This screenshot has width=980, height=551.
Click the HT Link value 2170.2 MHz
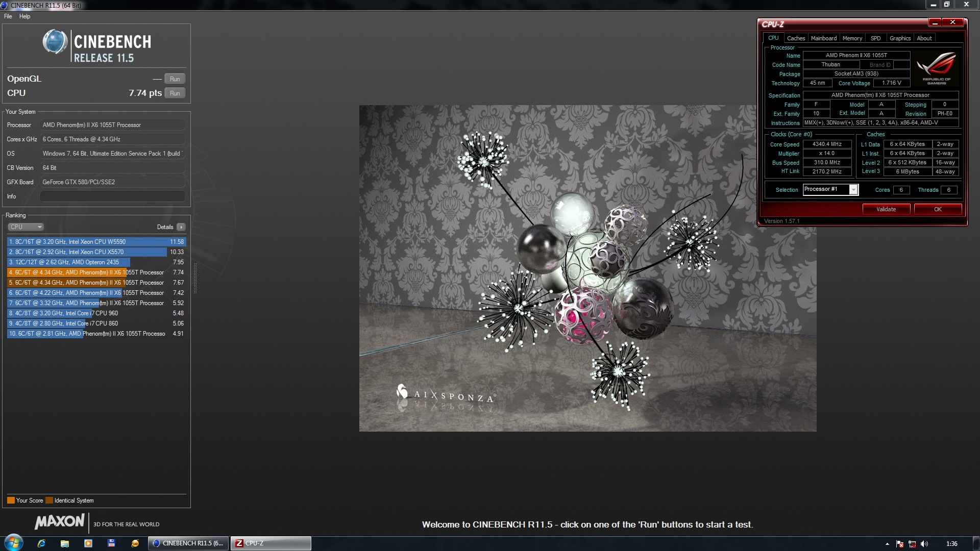[x=827, y=172]
